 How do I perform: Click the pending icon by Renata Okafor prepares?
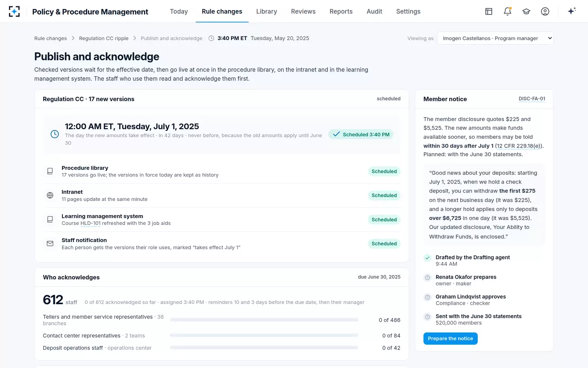(428, 277)
